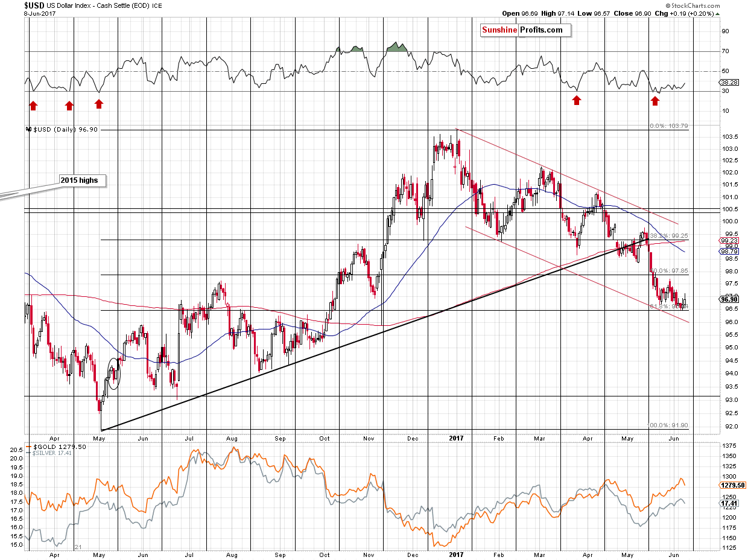Click the 2015 highs callout label
Image resolution: width=748 pixels, height=560 pixels.
click(x=83, y=180)
